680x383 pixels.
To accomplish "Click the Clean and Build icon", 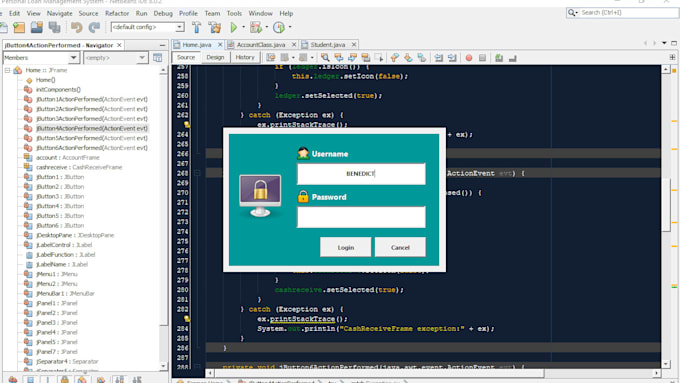I will pos(215,27).
